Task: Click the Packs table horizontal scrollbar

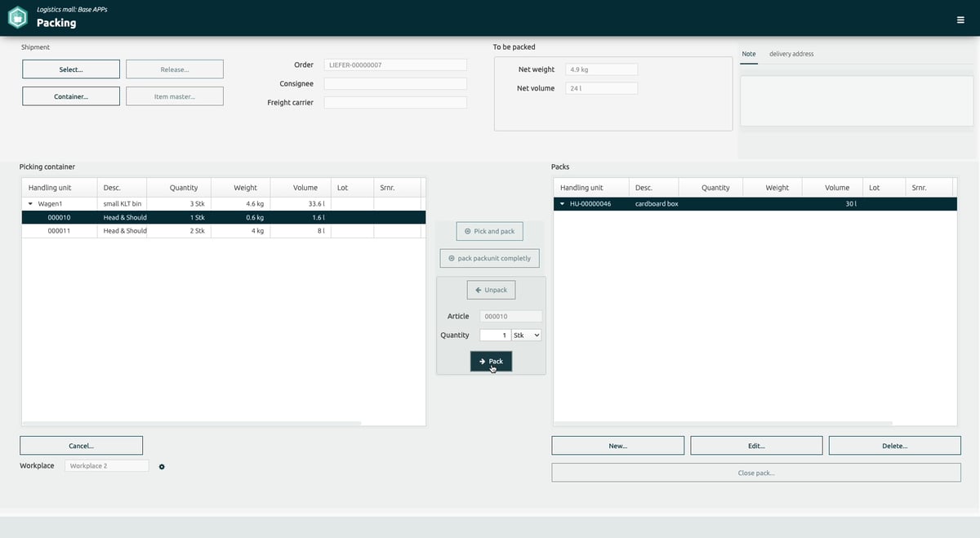Action: 723,423
